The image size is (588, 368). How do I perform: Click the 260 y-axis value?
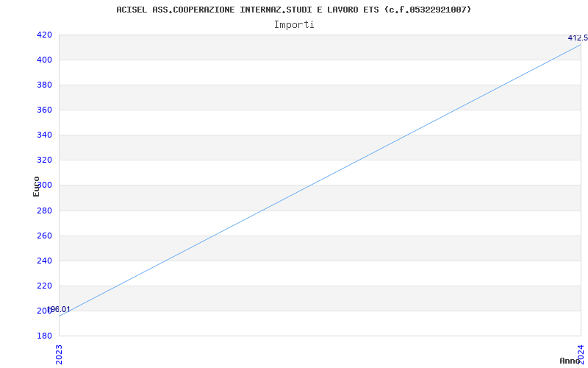[x=44, y=236]
